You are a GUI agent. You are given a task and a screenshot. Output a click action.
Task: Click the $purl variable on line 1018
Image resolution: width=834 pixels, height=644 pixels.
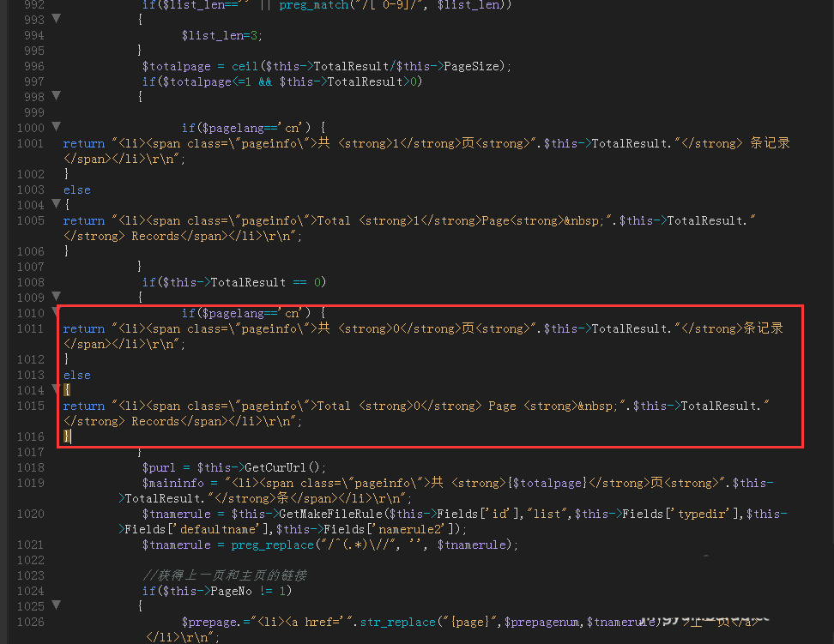pos(159,467)
